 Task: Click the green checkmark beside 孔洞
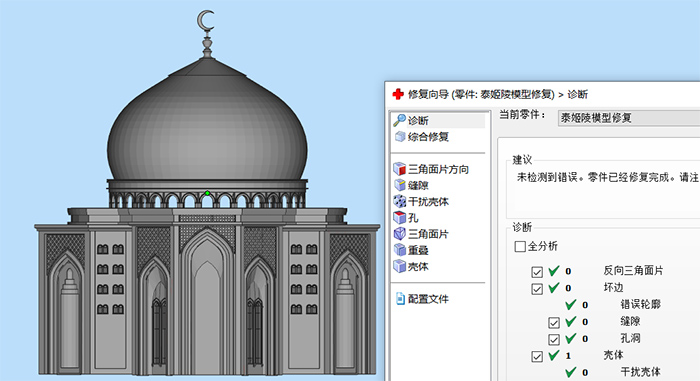click(571, 339)
